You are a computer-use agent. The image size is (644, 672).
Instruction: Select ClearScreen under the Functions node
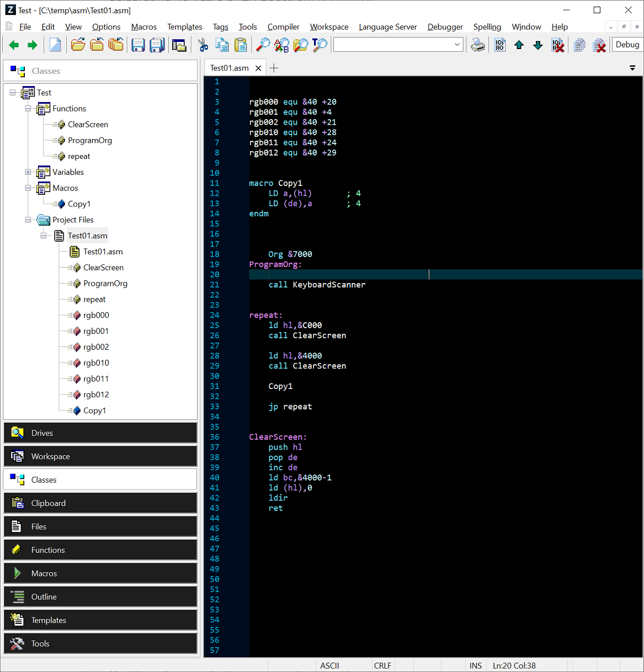click(x=88, y=125)
